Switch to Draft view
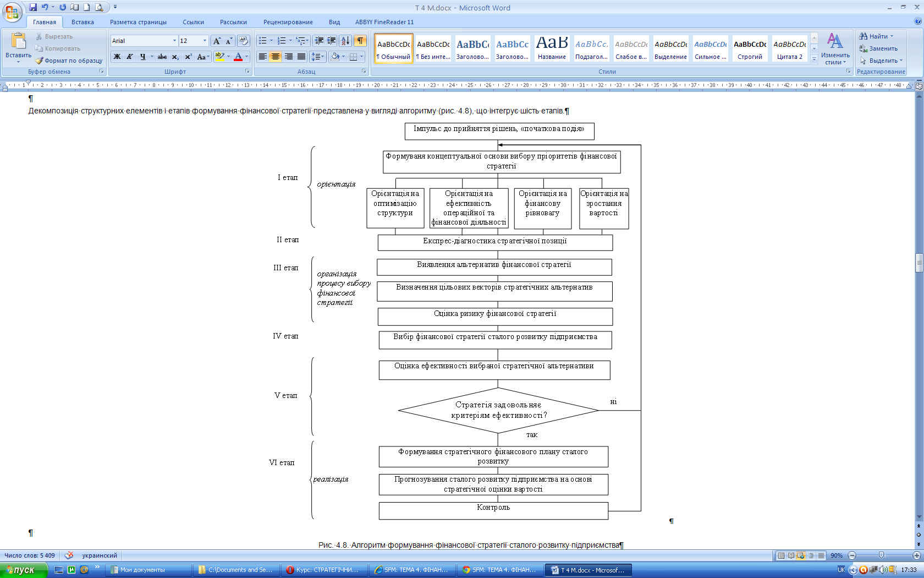 pos(821,555)
